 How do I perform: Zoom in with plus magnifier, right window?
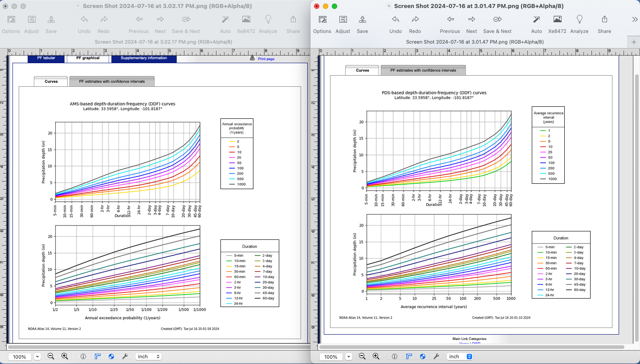(376, 356)
